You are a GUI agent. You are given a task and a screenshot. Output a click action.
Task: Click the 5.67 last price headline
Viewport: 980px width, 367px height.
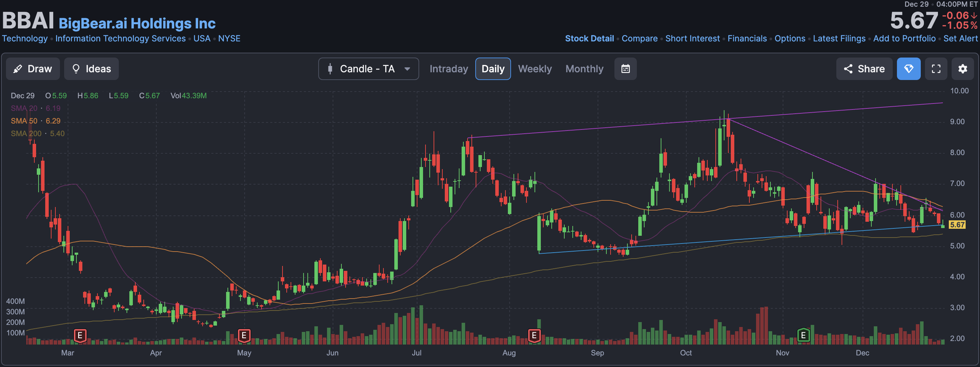(x=914, y=20)
